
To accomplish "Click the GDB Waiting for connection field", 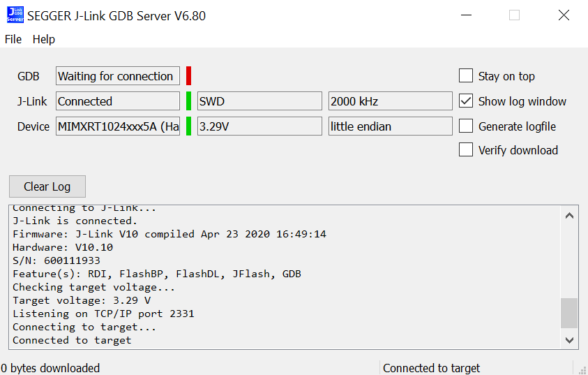I will pyautogui.click(x=117, y=76).
